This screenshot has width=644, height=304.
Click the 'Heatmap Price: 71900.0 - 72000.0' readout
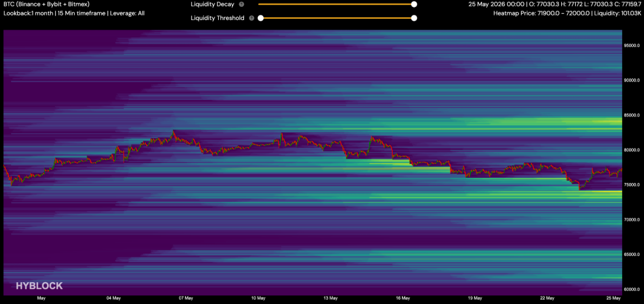(x=568, y=13)
